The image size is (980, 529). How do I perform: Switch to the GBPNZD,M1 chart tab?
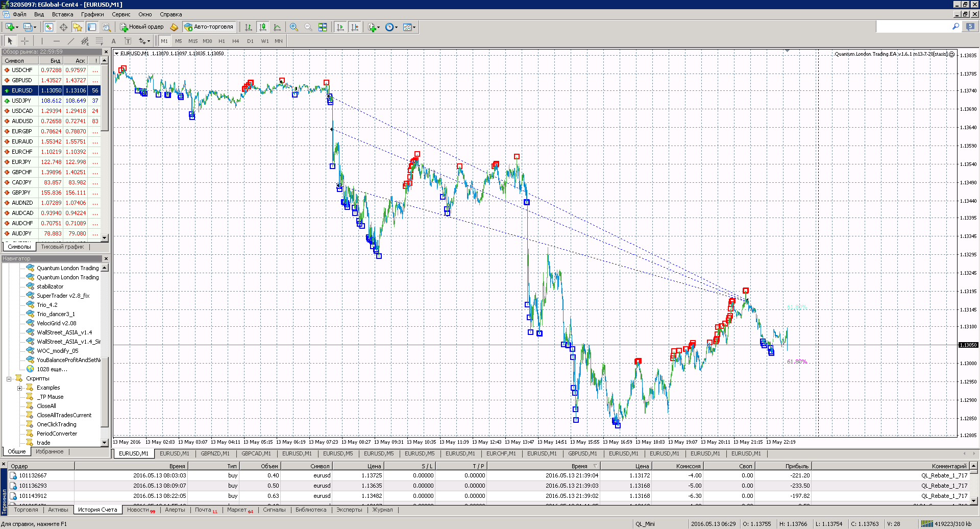pyautogui.click(x=215, y=453)
